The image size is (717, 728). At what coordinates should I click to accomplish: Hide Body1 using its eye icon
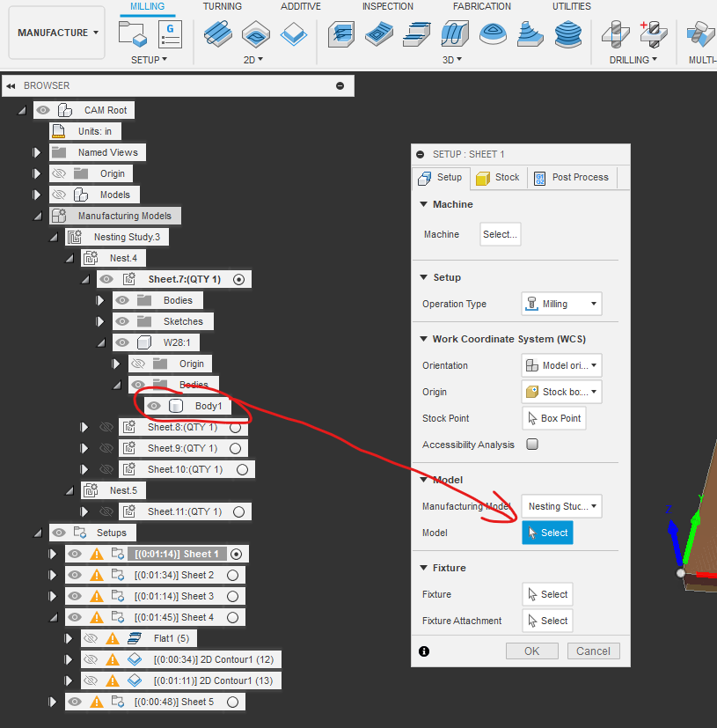(x=152, y=406)
